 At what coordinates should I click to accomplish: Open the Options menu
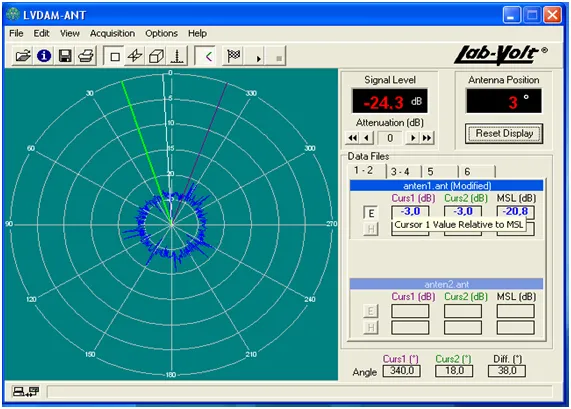click(161, 34)
